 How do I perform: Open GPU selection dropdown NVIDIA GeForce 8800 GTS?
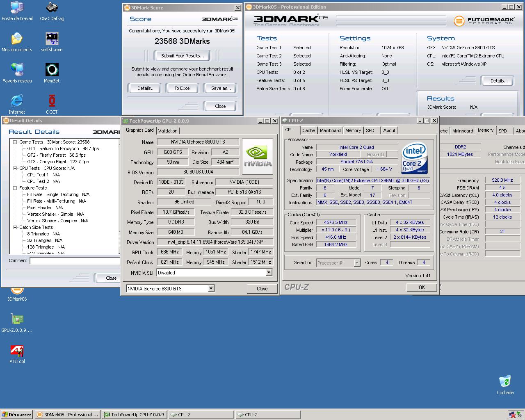pos(211,289)
